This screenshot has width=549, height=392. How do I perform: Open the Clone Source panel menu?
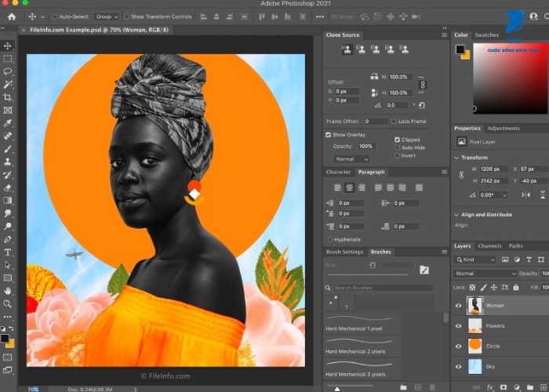[445, 35]
